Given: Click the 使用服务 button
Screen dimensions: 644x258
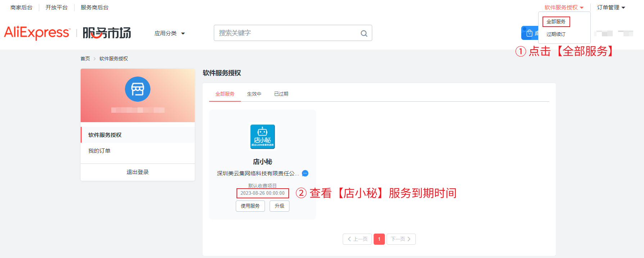Looking at the screenshot, I should pos(250,206).
